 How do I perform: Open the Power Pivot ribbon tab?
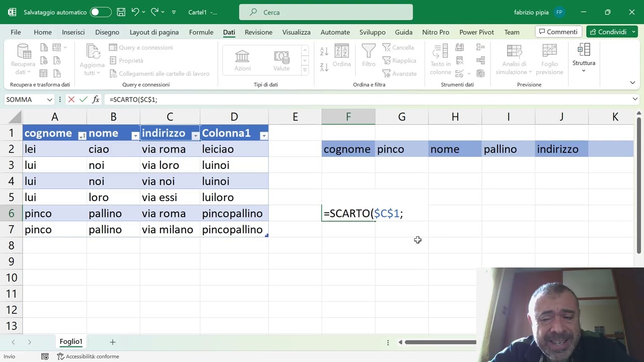[476, 32]
